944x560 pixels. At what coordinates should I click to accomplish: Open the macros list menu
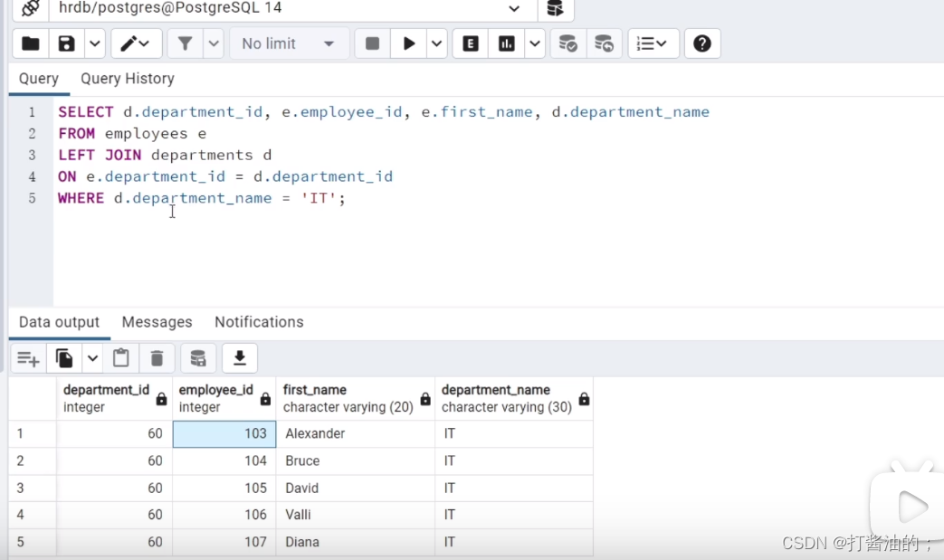pyautogui.click(x=653, y=44)
